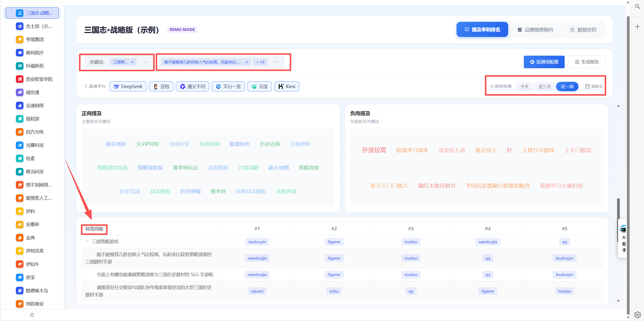Click the inner panel vertical scrollbar thumb
The image size is (644, 321).
click(618, 209)
